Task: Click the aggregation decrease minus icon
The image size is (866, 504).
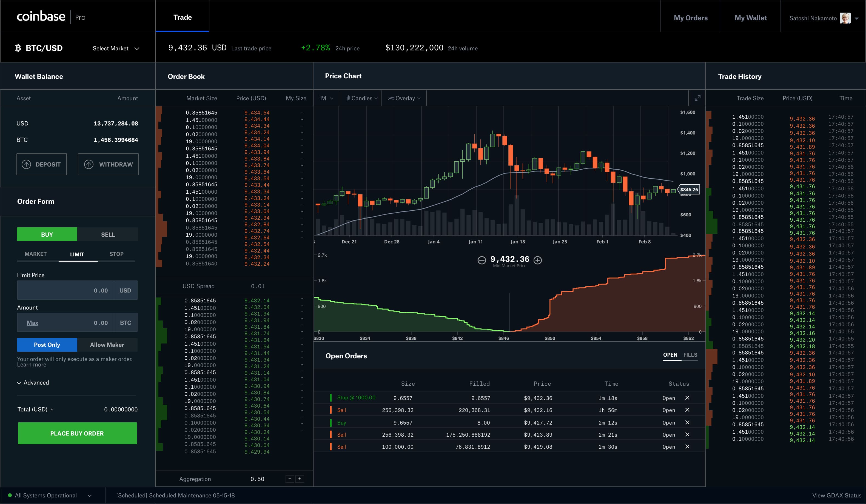Action: (x=290, y=479)
